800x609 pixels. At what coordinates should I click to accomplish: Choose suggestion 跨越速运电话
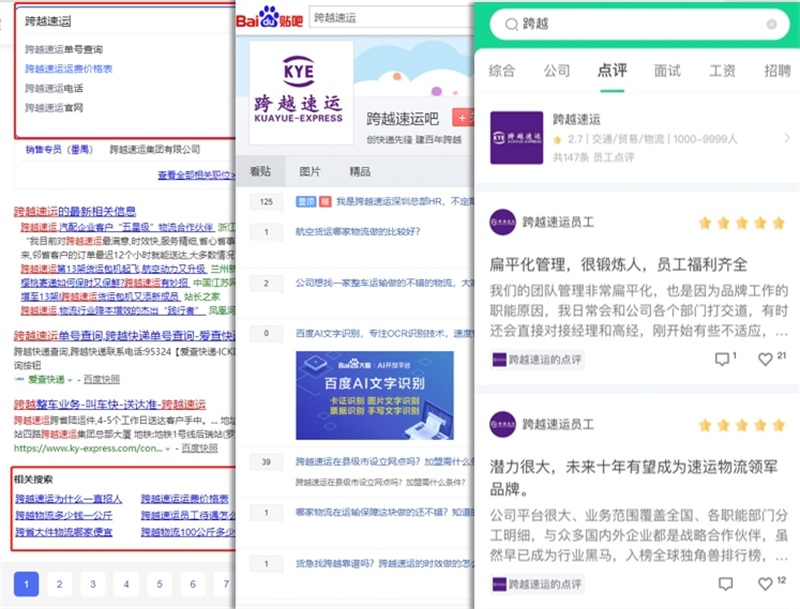(54, 88)
